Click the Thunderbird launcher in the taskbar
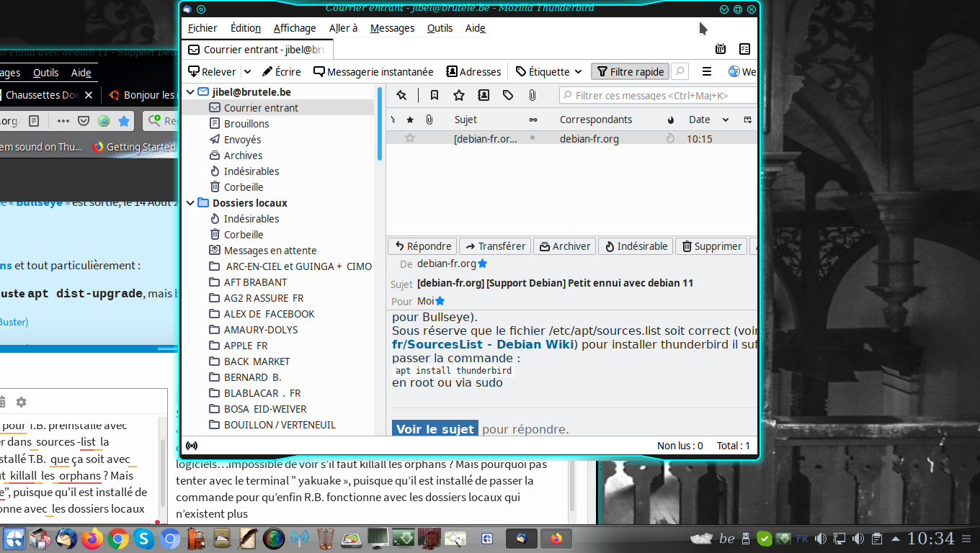The height and width of the screenshot is (553, 980). click(66, 538)
